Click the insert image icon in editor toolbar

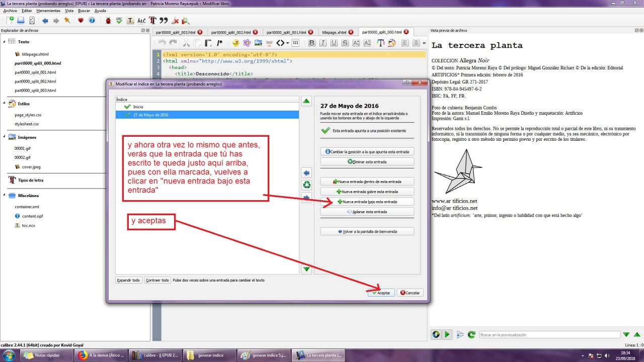[x=258, y=43]
